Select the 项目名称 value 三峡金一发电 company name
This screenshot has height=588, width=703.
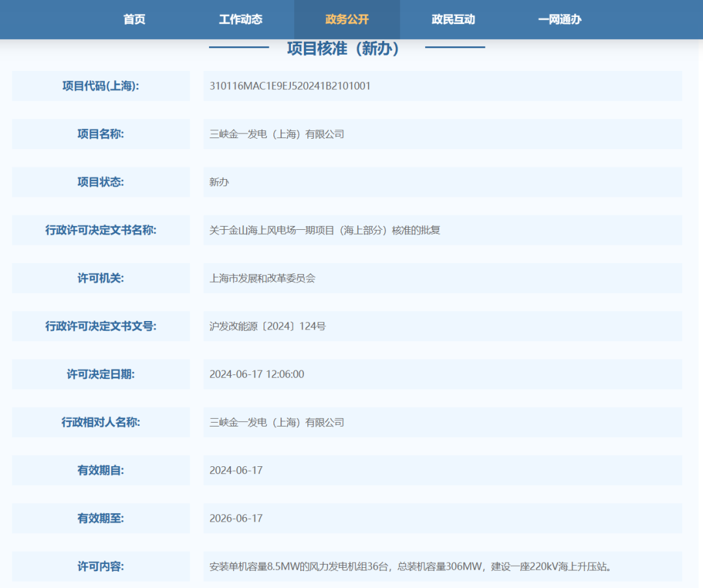pyautogui.click(x=277, y=134)
